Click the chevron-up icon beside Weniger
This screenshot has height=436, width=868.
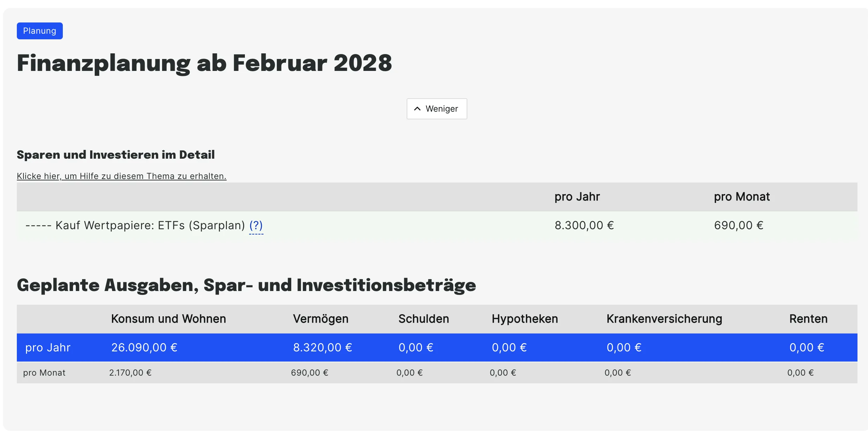pyautogui.click(x=417, y=109)
